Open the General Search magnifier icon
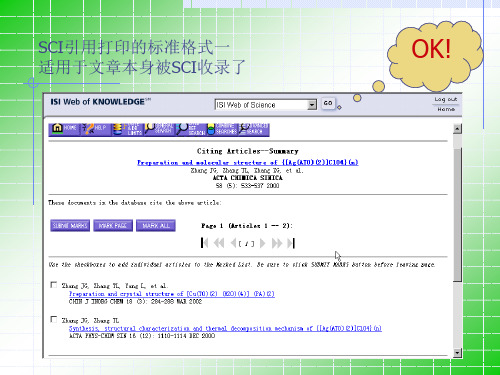 pos(159,129)
